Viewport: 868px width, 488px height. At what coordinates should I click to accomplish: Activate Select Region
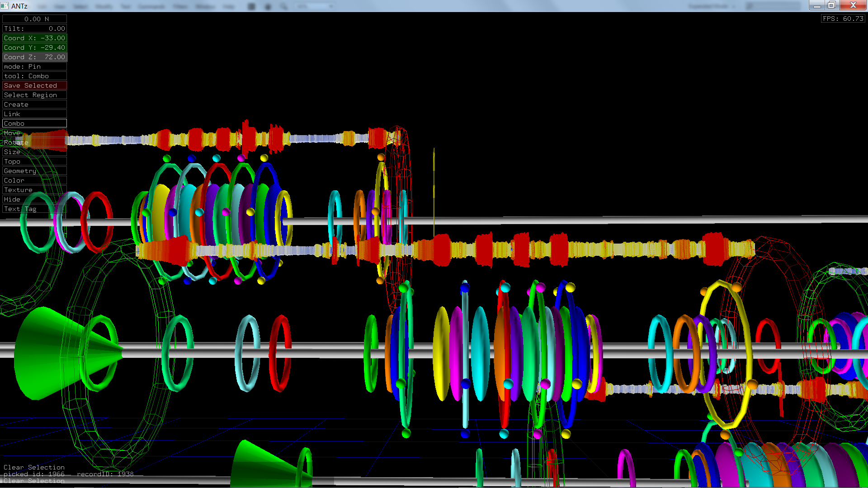pyautogui.click(x=34, y=95)
